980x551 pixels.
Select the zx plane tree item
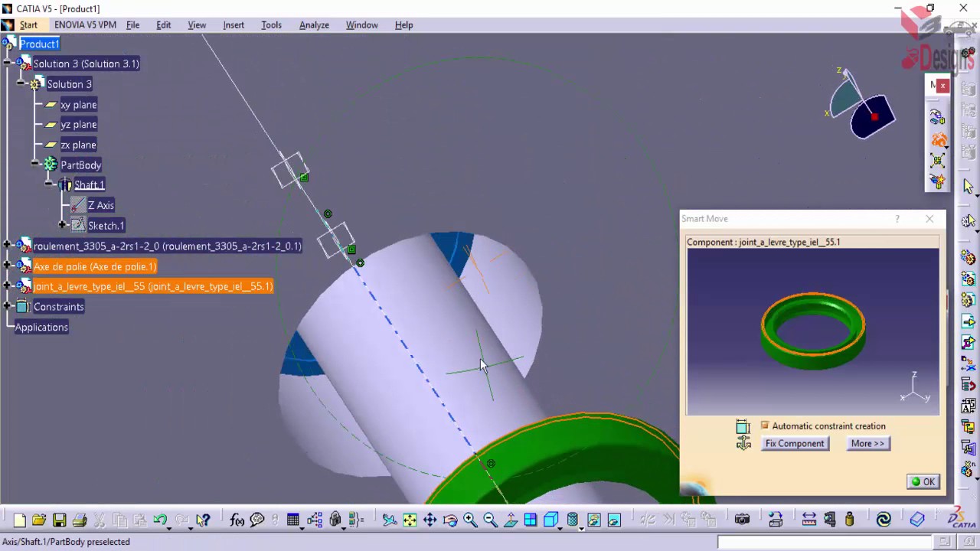[x=78, y=145]
